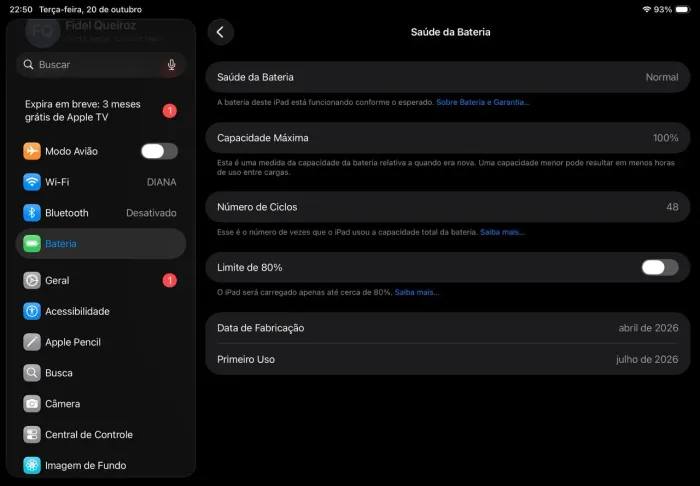The width and height of the screenshot is (700, 486).
Task: Toggle the Limite de 80% switch
Action: (x=660, y=267)
